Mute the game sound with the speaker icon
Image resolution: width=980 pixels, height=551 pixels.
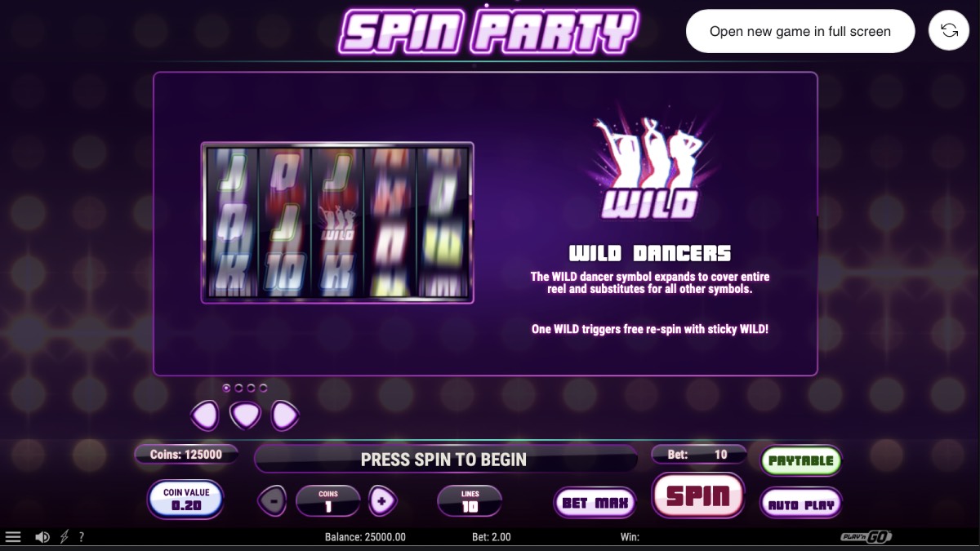[42, 537]
